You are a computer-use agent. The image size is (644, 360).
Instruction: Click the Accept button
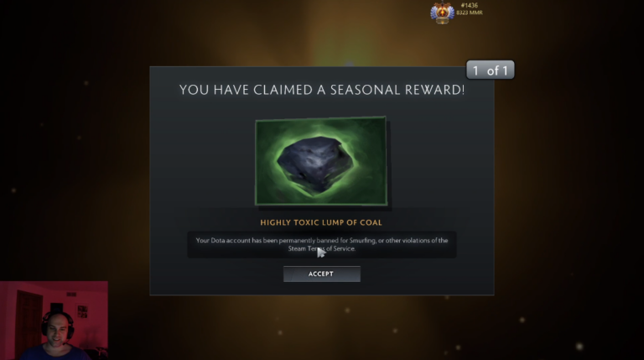[x=322, y=274]
